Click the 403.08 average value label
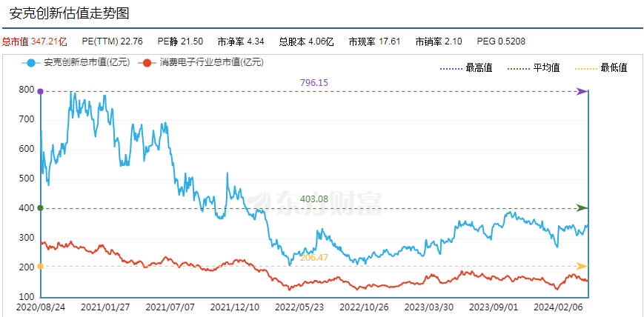This screenshot has height=317, width=644. point(313,198)
